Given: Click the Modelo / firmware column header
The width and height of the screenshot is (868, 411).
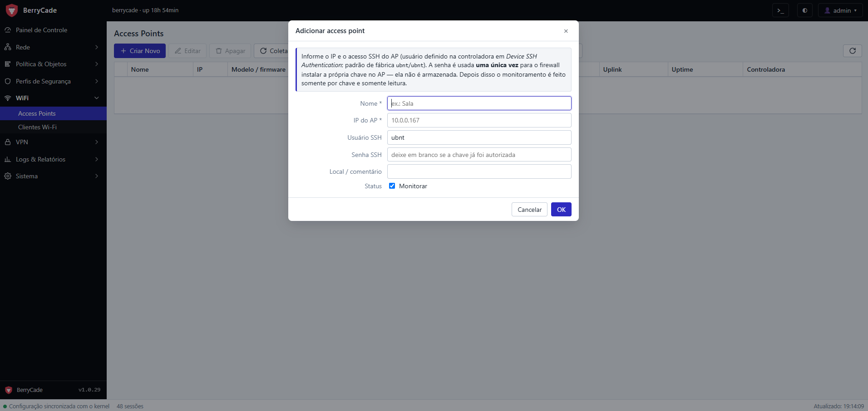Looking at the screenshot, I should (x=258, y=69).
